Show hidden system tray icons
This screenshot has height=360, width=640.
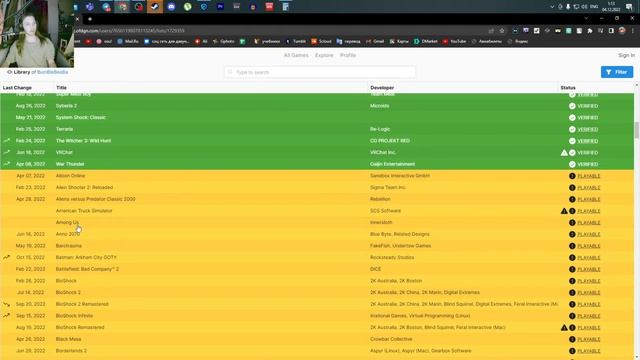coord(552,7)
